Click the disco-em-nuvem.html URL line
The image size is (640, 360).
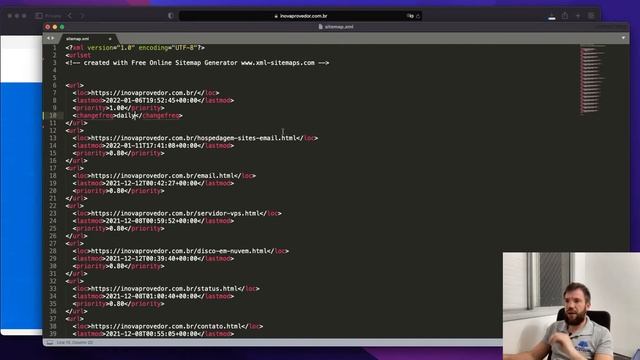tap(181, 251)
